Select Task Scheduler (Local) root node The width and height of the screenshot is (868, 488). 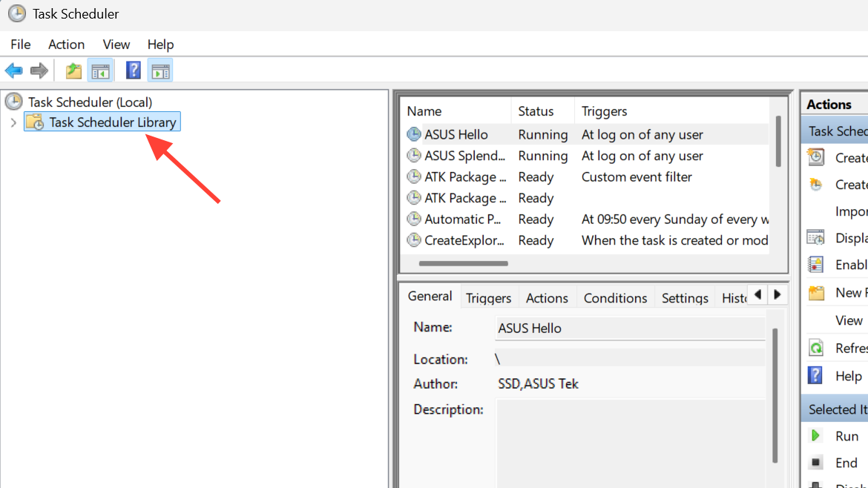pos(89,102)
